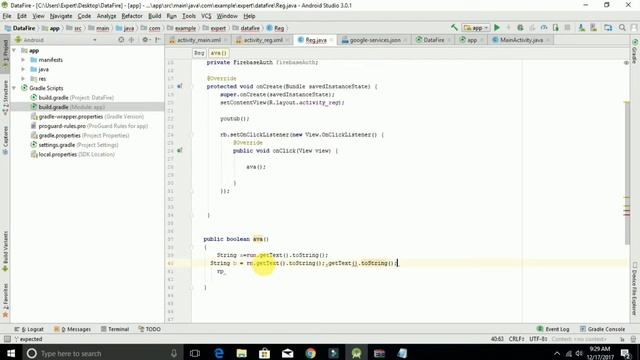Collapse the Gradle Scripts node
Viewport: 640px width, 360px height.
pos(15,88)
